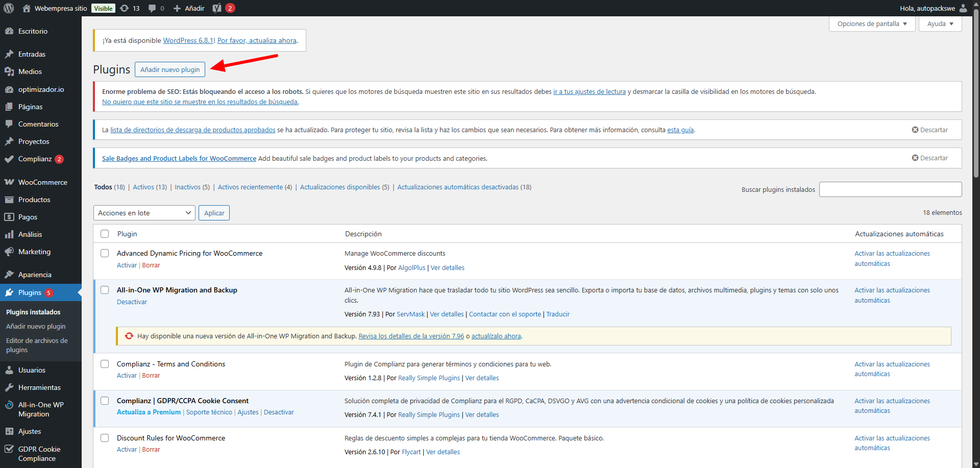The image size is (980, 468).
Task: Check Complianz GDPR/CCPA Cookie Consent checkbox
Action: (x=105, y=401)
